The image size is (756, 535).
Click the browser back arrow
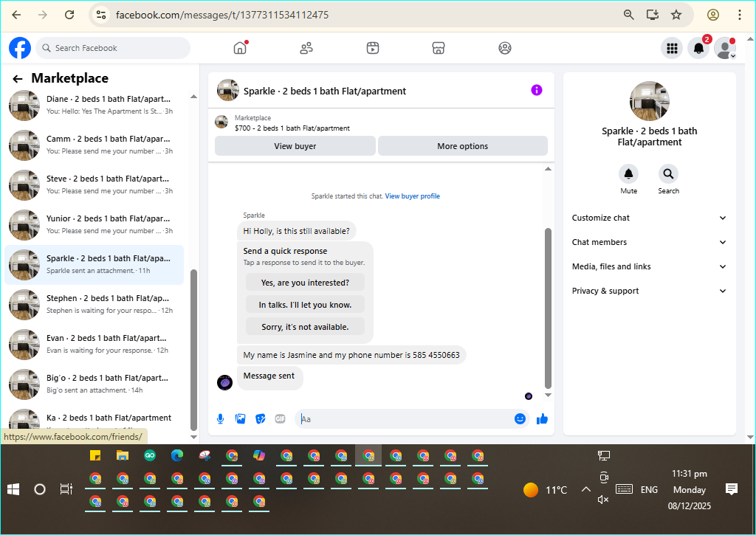click(x=16, y=15)
